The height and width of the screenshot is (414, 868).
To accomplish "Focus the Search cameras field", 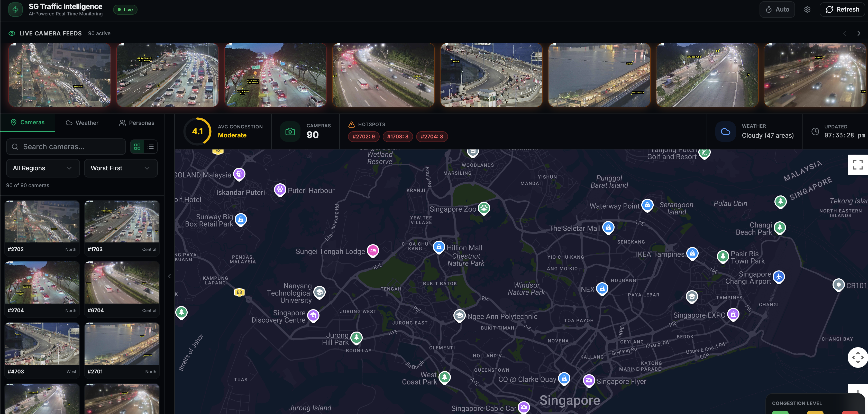I will [66, 147].
